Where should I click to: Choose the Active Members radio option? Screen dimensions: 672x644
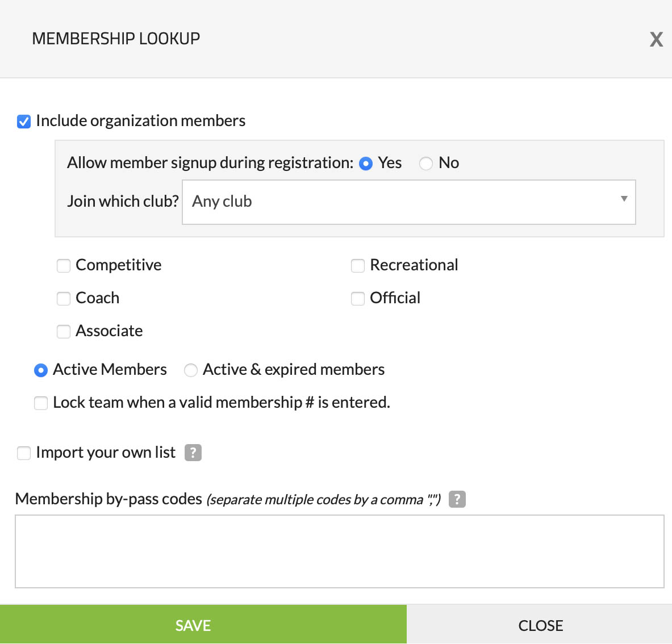click(41, 370)
